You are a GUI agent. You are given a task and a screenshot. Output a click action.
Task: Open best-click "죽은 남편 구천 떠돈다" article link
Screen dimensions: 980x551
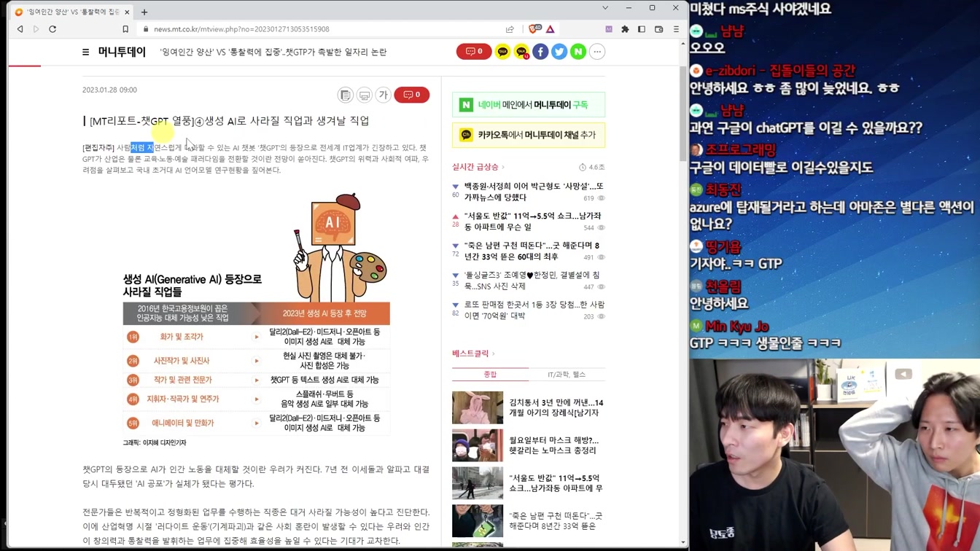(556, 520)
